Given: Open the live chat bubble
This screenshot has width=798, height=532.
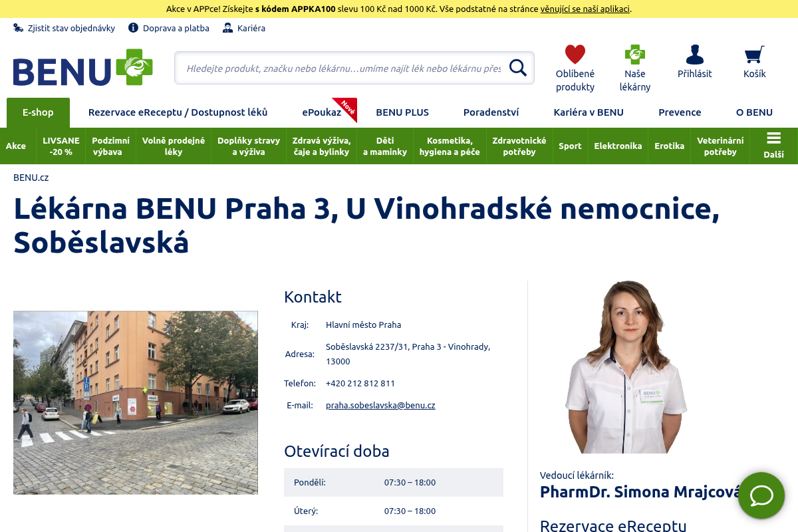Looking at the screenshot, I should [761, 495].
